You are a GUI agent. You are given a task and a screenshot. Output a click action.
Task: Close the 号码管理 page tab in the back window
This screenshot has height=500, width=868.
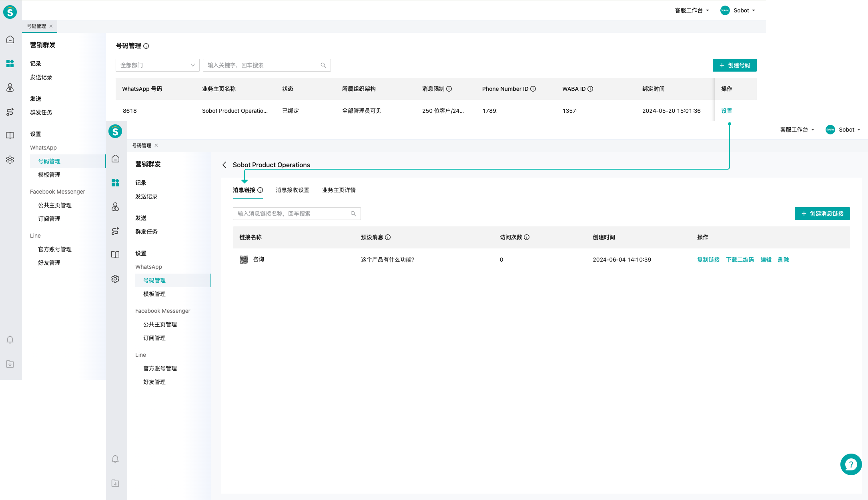click(x=51, y=26)
